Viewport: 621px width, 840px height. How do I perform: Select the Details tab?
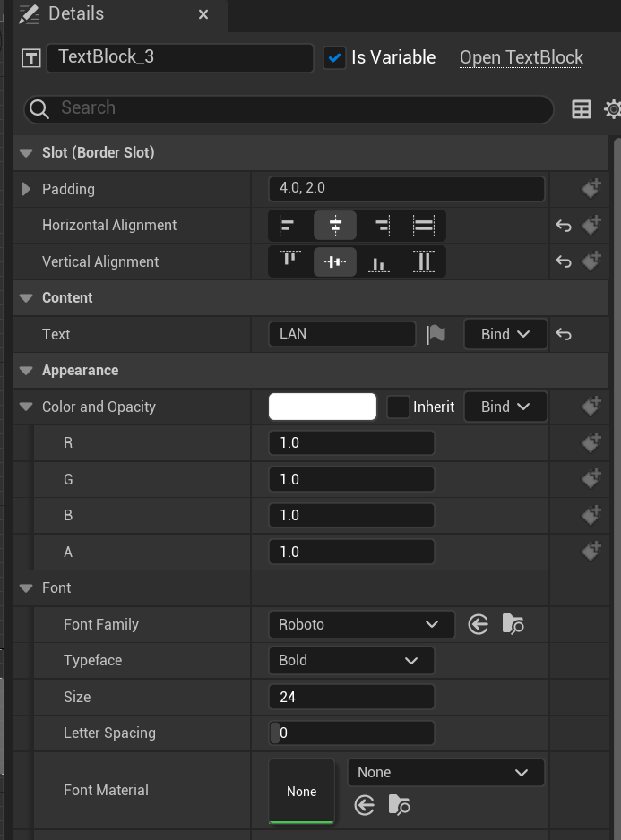coord(76,14)
